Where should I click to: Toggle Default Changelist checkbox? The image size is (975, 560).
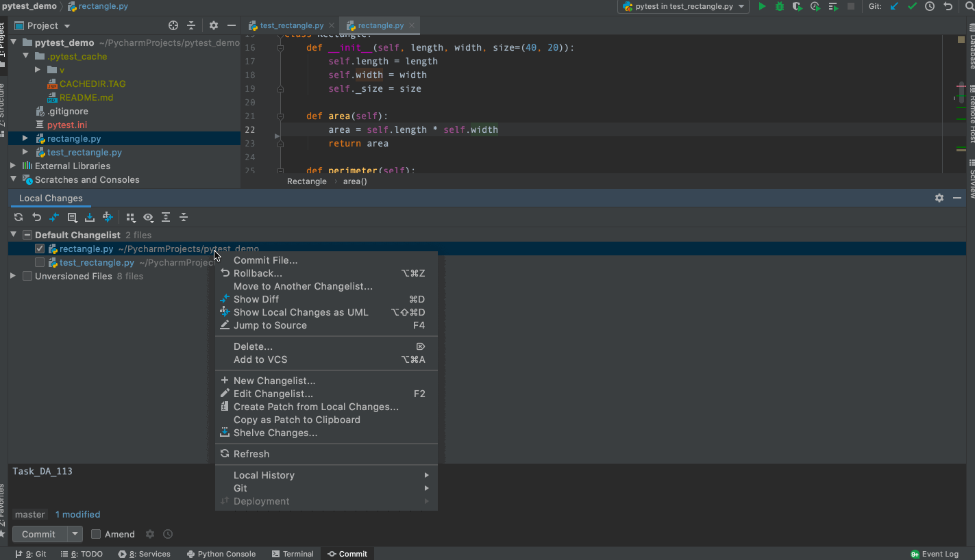pos(27,235)
